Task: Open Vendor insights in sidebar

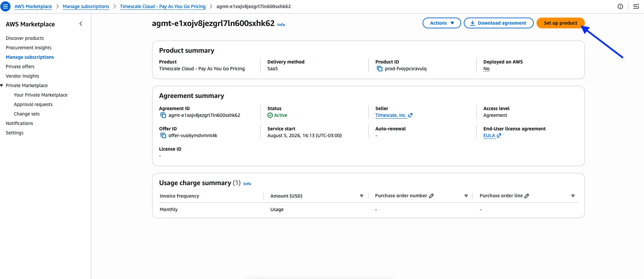Action: [x=22, y=76]
